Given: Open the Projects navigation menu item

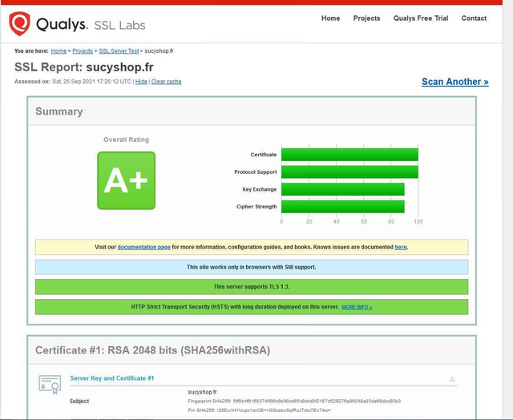Looking at the screenshot, I should coord(366,18).
